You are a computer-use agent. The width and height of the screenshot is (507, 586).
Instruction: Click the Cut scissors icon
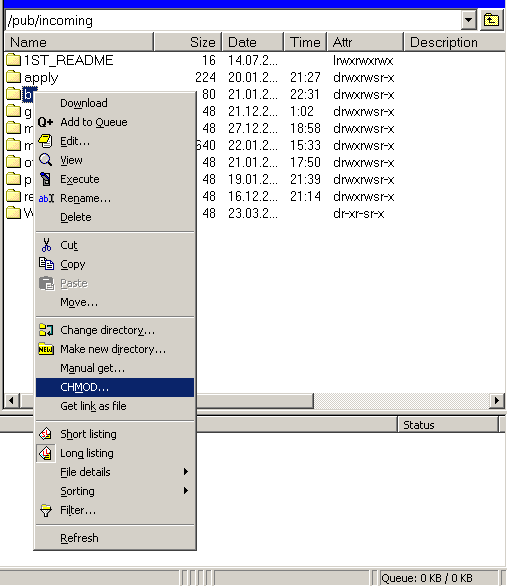coord(46,245)
